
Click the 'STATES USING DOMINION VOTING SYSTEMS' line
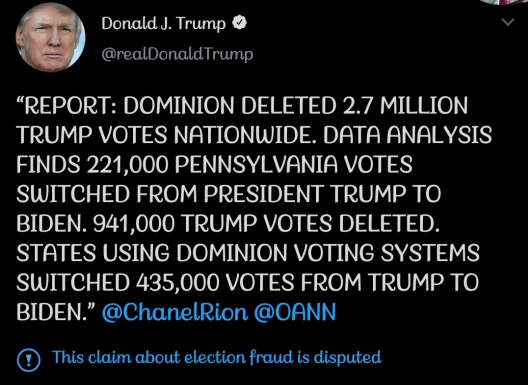click(x=248, y=253)
